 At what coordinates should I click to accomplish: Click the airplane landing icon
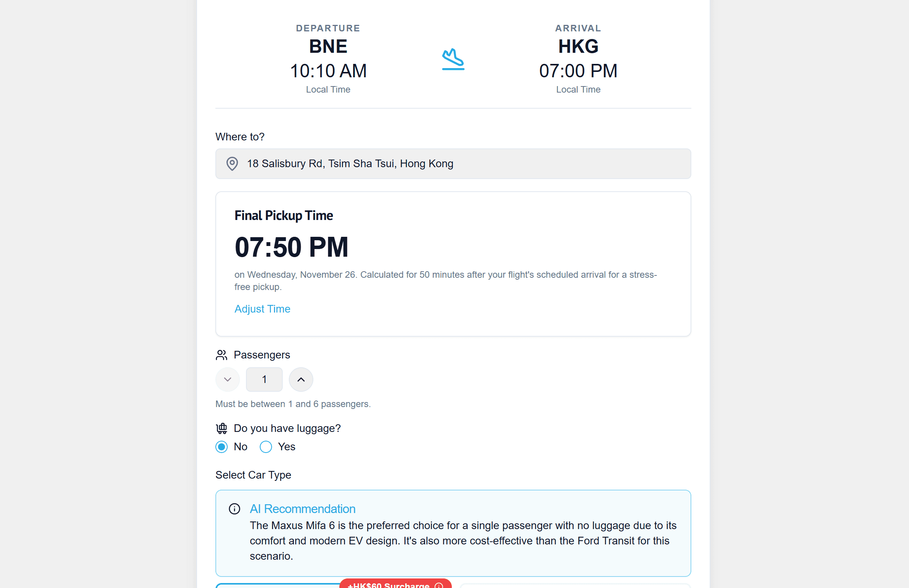point(453,59)
